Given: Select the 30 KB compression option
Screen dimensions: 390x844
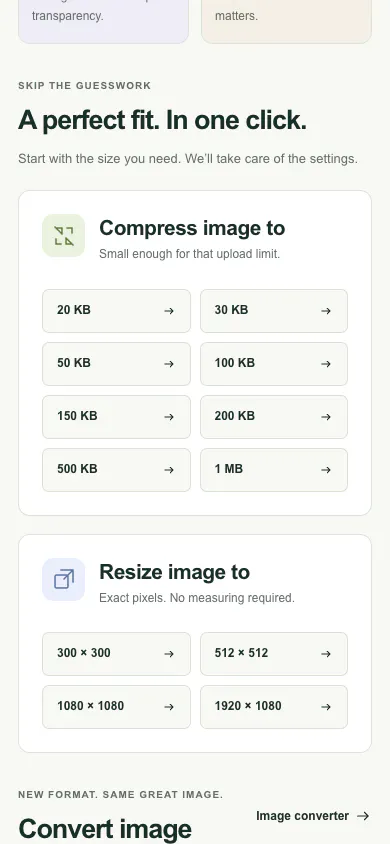Looking at the screenshot, I should tap(274, 311).
